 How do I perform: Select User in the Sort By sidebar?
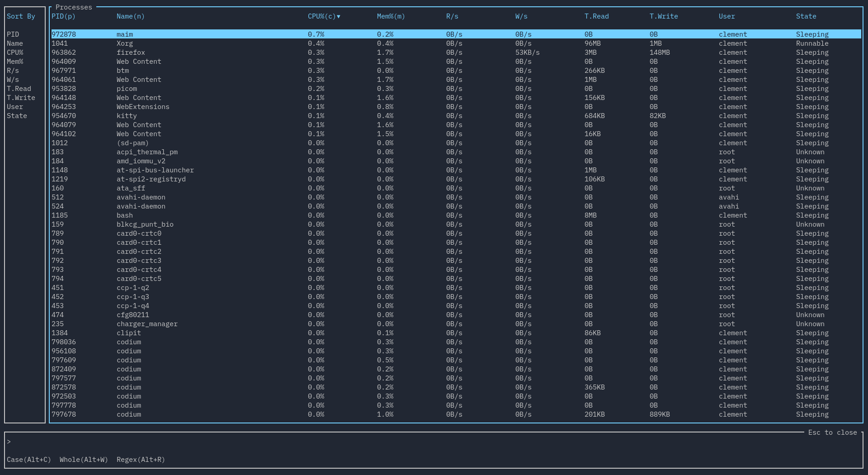click(x=15, y=107)
